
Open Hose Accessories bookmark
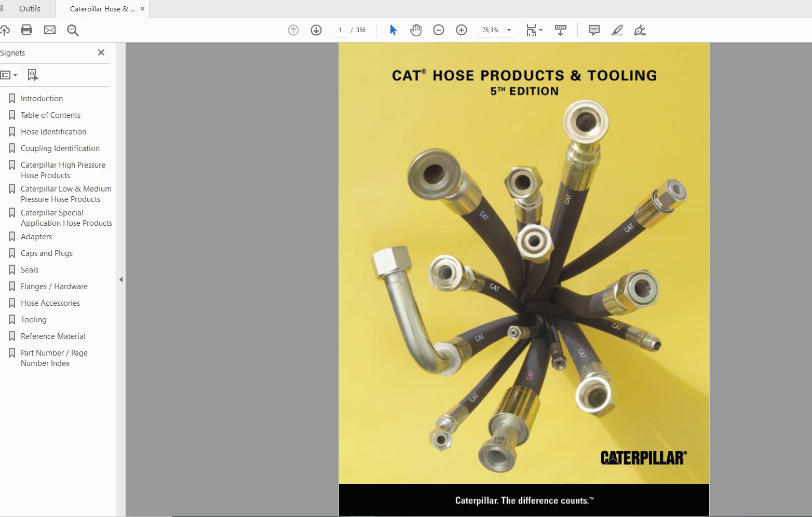point(50,303)
